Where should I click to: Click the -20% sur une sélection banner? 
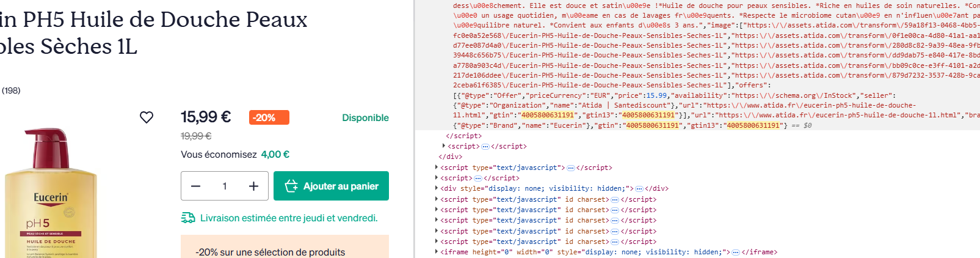270,252
